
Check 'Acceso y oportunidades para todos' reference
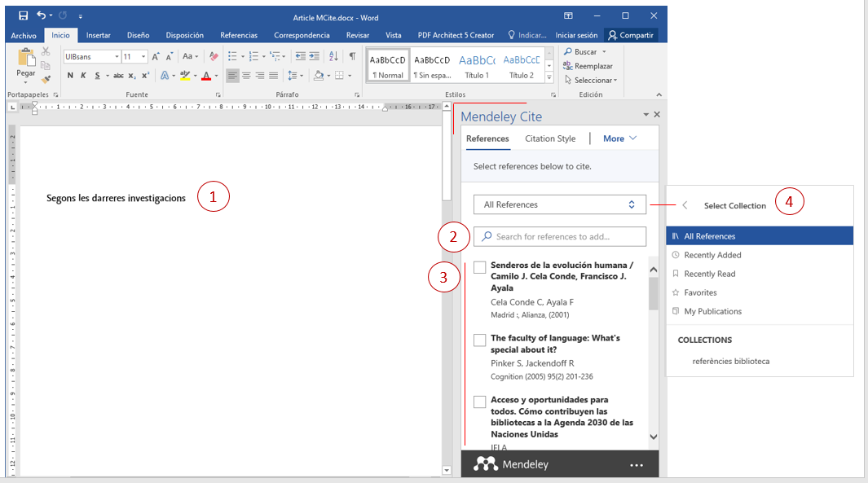480,402
